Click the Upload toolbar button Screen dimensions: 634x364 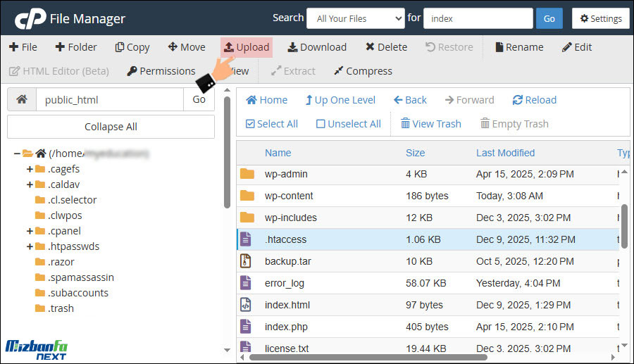246,47
